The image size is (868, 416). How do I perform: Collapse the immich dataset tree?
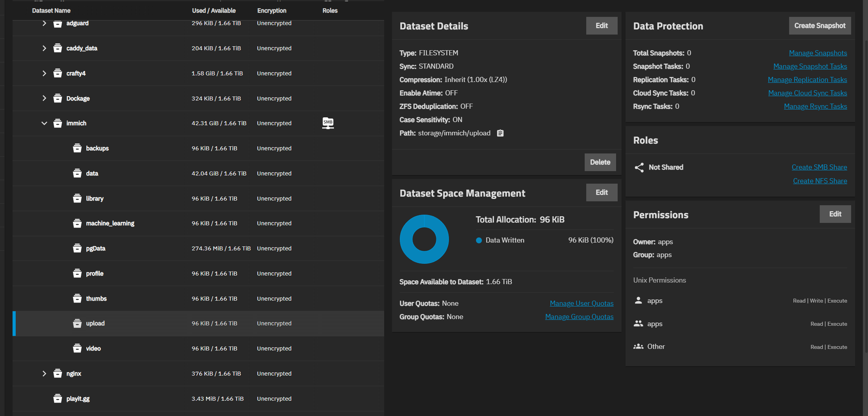[x=44, y=123]
